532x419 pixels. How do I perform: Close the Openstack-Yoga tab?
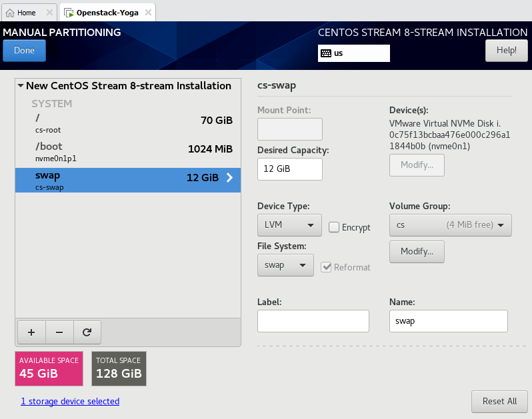(148, 13)
